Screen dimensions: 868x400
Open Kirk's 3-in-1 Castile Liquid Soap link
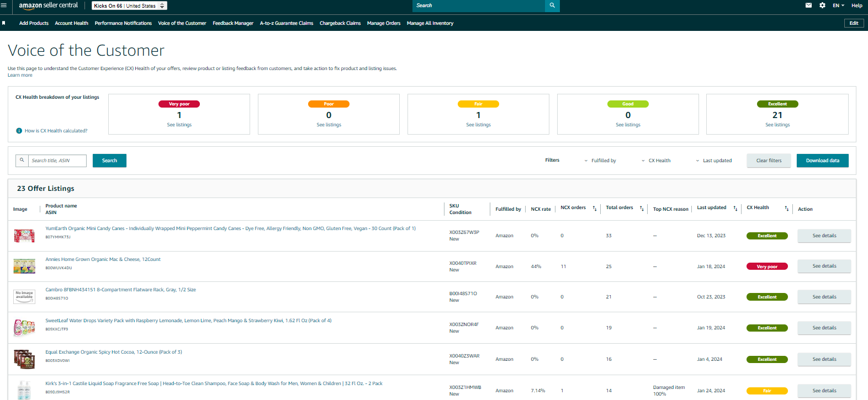[214, 383]
